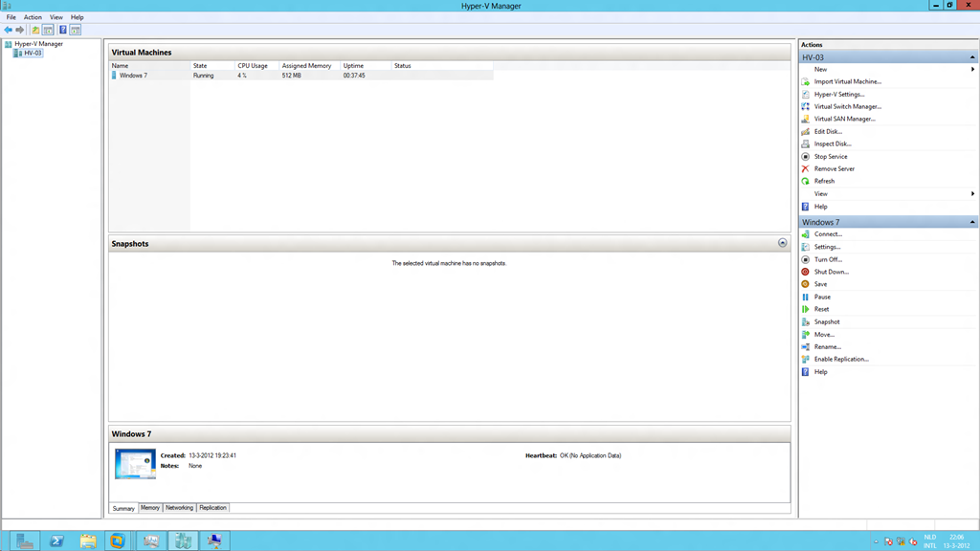Open the Help menu in the menu bar
The image size is (980, 551).
pos(77,17)
